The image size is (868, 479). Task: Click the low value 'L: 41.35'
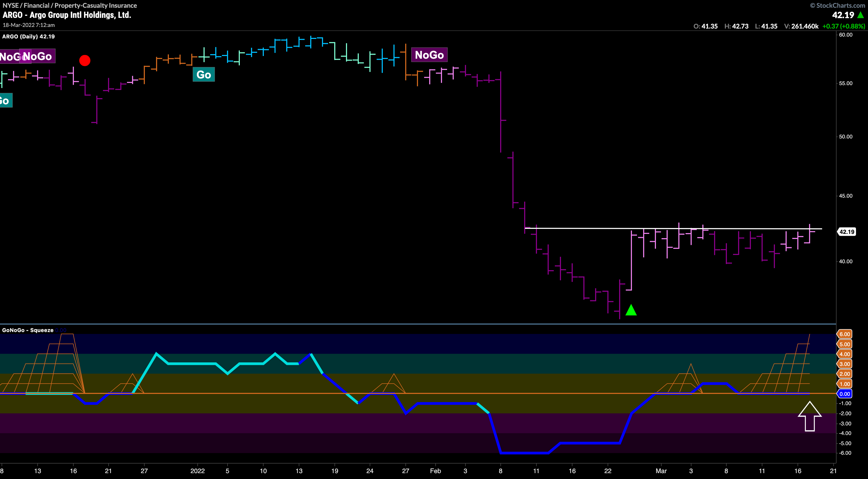point(766,26)
